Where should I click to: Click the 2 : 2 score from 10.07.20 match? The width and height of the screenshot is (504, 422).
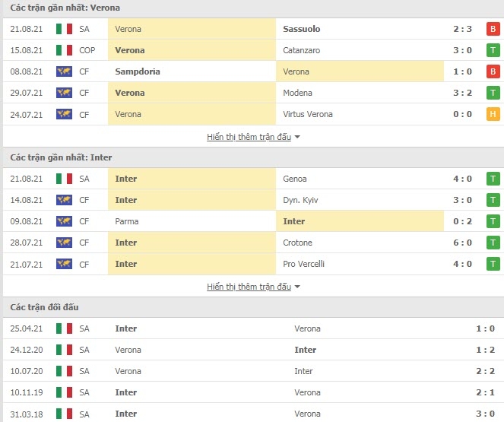click(485, 371)
